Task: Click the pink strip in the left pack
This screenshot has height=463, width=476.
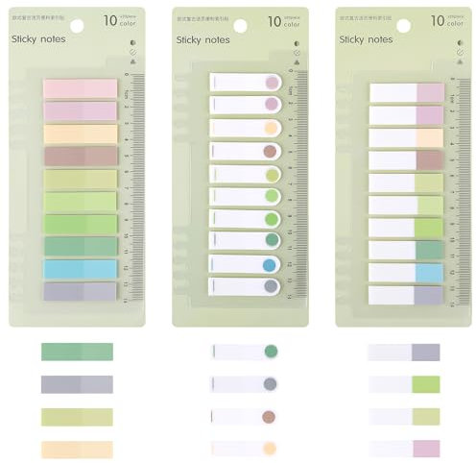Action: tap(80, 88)
